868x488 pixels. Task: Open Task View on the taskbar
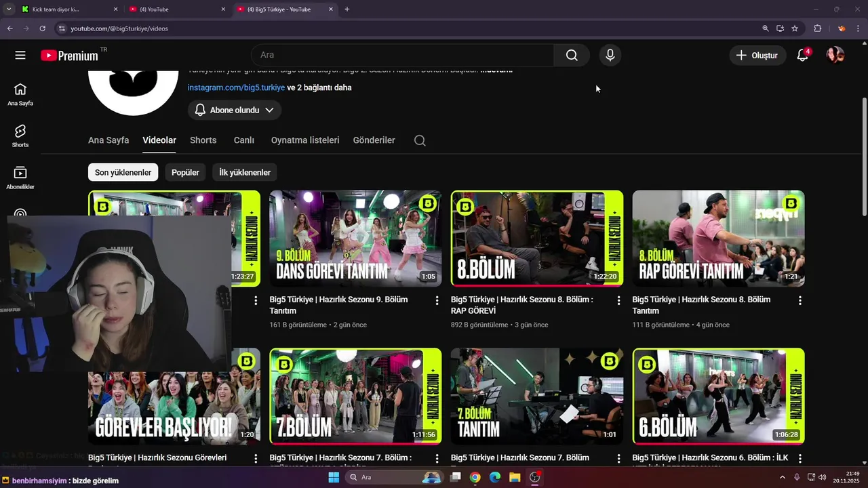point(456,477)
